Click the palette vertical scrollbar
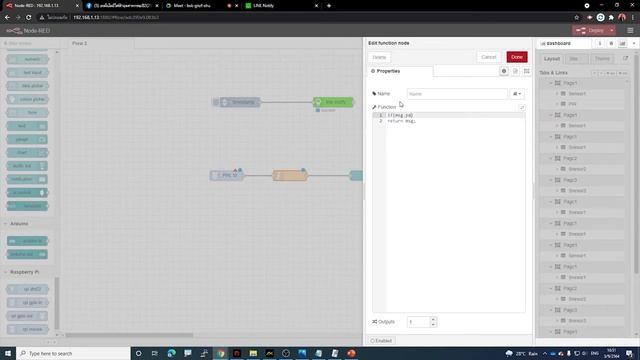Image resolution: width=640 pixels, height=360 pixels. 57,302
